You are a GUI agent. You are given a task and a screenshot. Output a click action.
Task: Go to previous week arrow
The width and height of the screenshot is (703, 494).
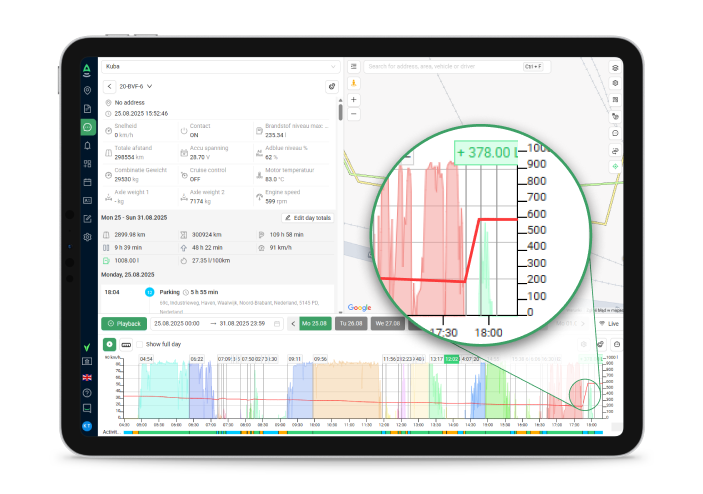(x=293, y=324)
